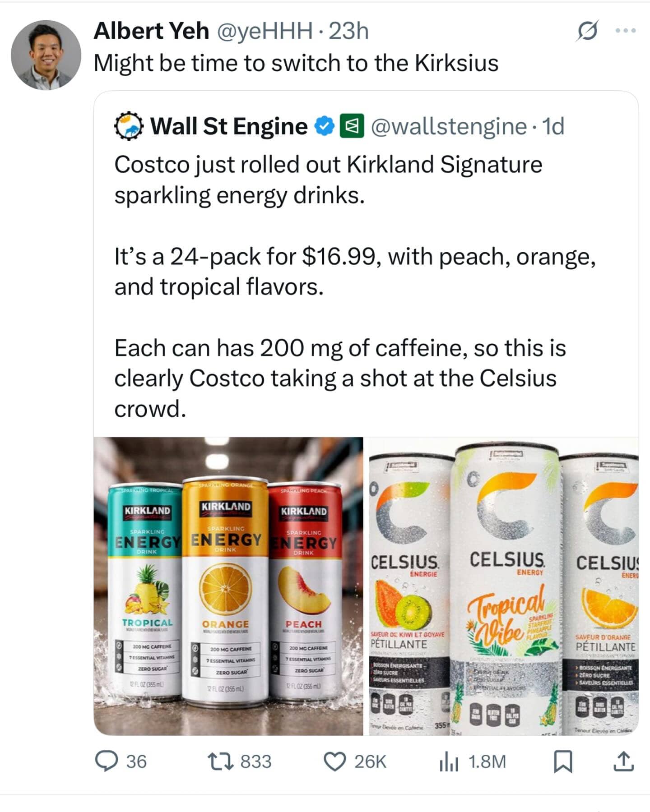The image size is (650, 812).
Task: Click the blue verified checkmark badge
Action: point(324,126)
